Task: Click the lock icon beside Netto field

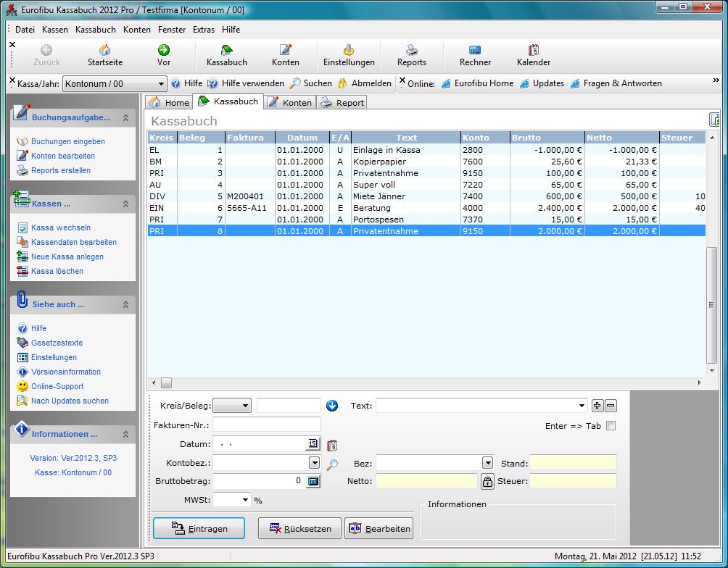Action: pyautogui.click(x=487, y=482)
